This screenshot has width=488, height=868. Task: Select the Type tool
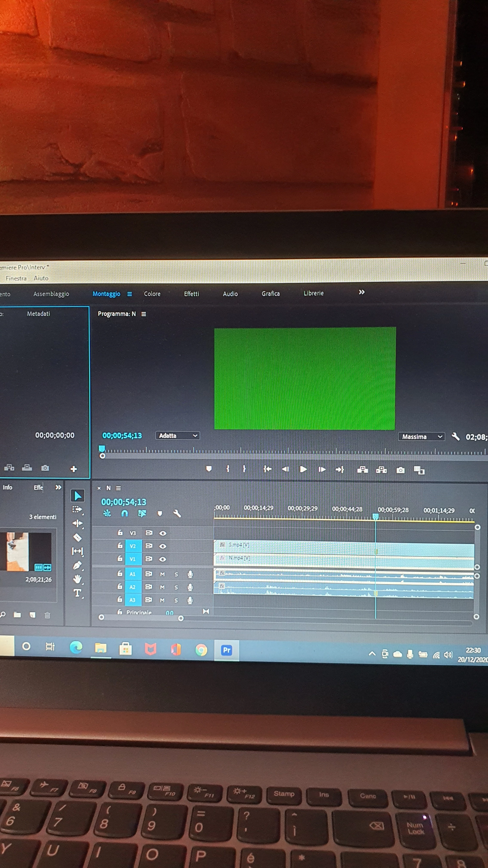tap(77, 593)
